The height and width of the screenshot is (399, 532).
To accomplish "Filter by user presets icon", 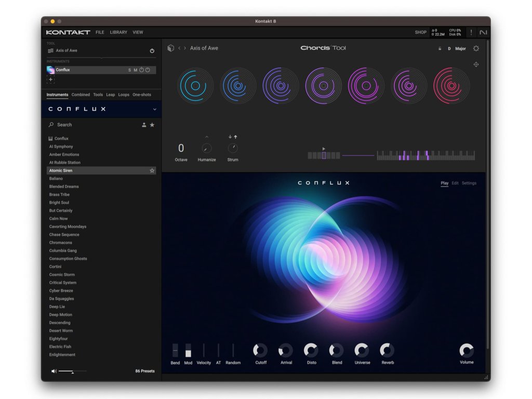I will click(144, 125).
